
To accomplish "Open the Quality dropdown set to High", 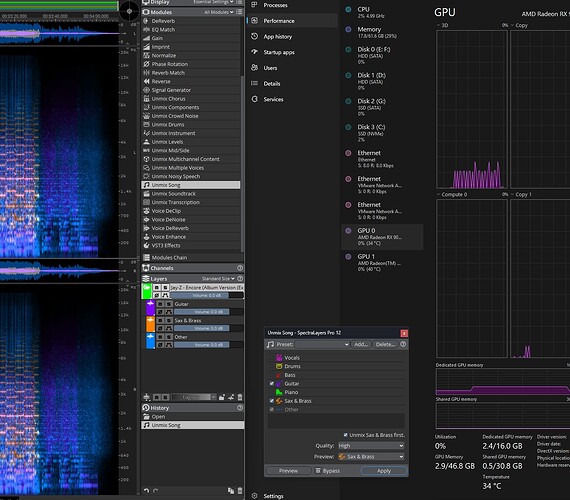I will pyautogui.click(x=371, y=446).
